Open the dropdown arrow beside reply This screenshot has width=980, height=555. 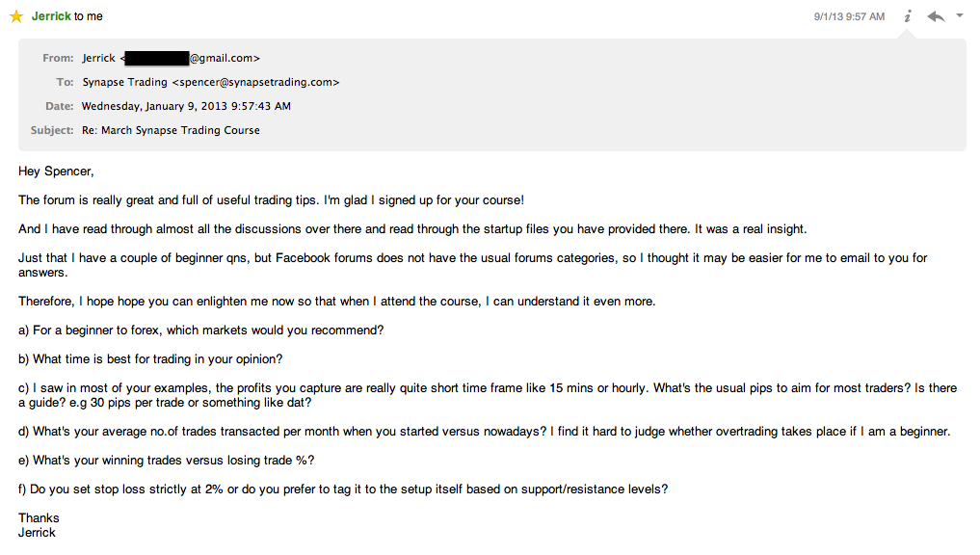[960, 16]
